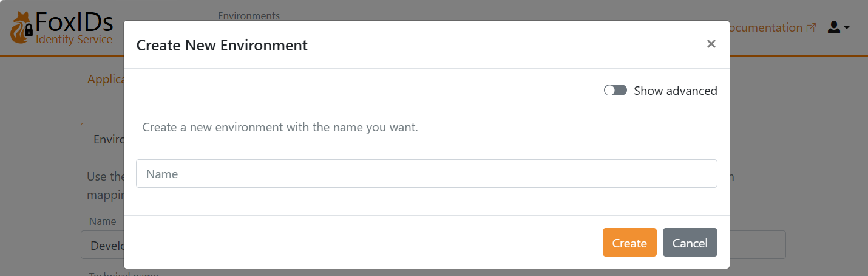Expand the caret next to user icon

[x=847, y=27]
